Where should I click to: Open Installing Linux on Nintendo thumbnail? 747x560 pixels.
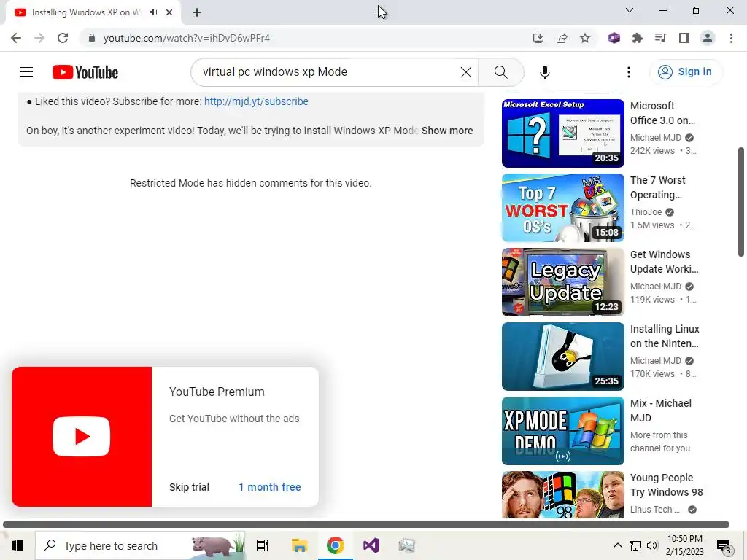562,356
